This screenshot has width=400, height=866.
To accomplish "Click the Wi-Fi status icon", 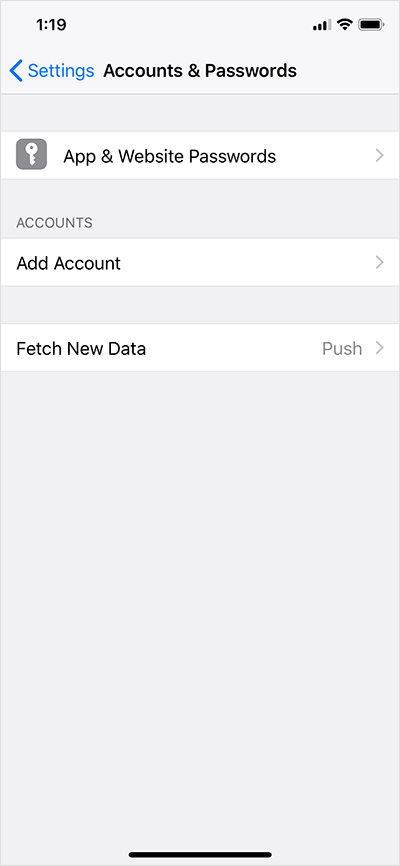I will tap(346, 24).
